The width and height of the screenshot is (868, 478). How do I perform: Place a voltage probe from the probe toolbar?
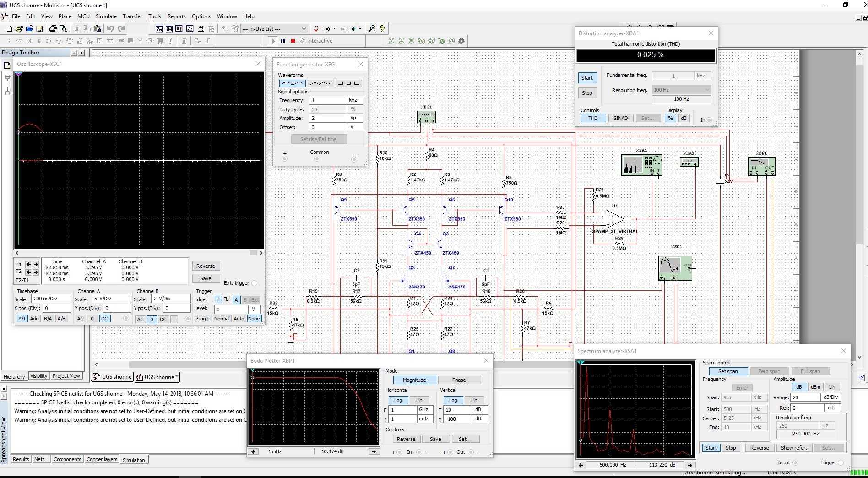pyautogui.click(x=391, y=41)
